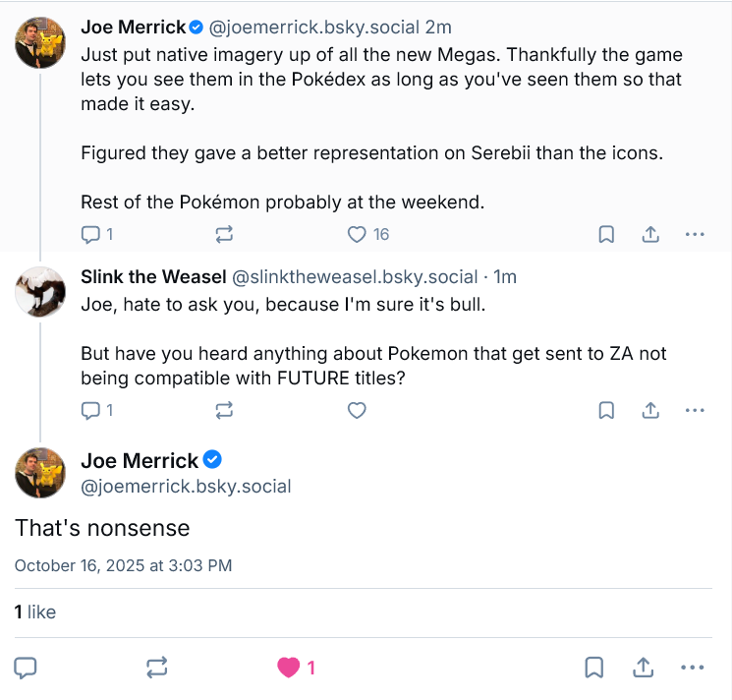This screenshot has width=732, height=700.
Task: Repost Joe Merrick's native imagery post
Action: pos(224,234)
